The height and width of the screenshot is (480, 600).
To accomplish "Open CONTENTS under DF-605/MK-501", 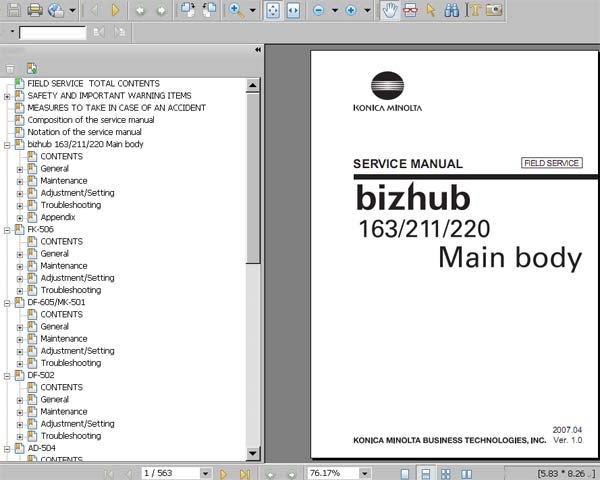I will (x=62, y=314).
